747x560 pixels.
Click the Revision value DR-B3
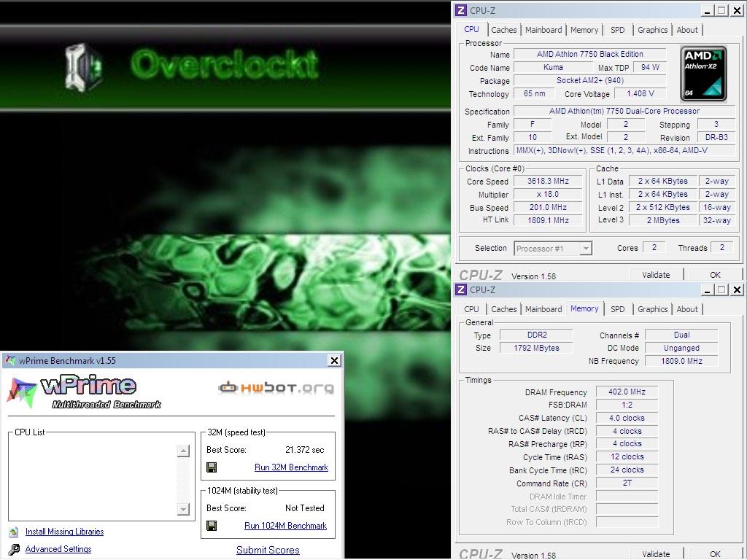click(716, 137)
